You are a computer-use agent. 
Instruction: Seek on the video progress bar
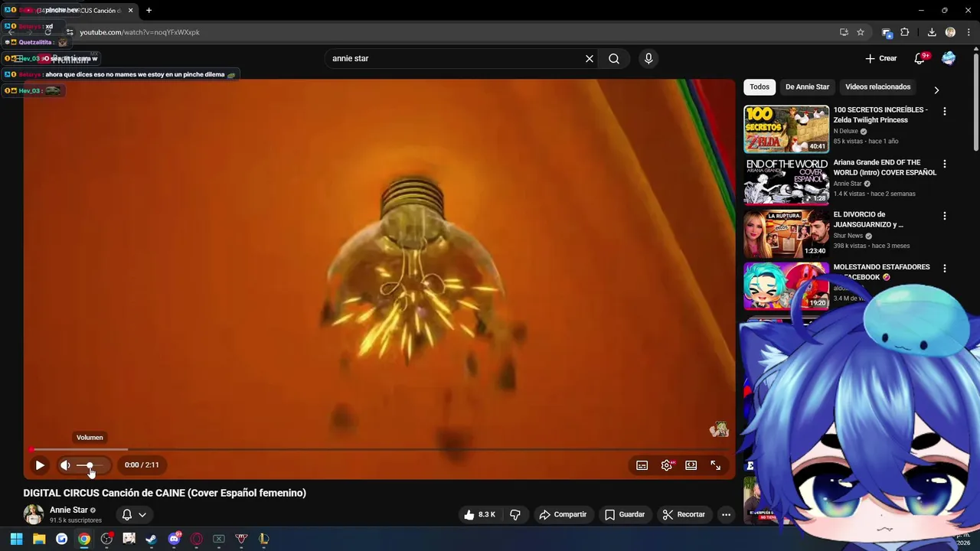pyautogui.click(x=379, y=449)
